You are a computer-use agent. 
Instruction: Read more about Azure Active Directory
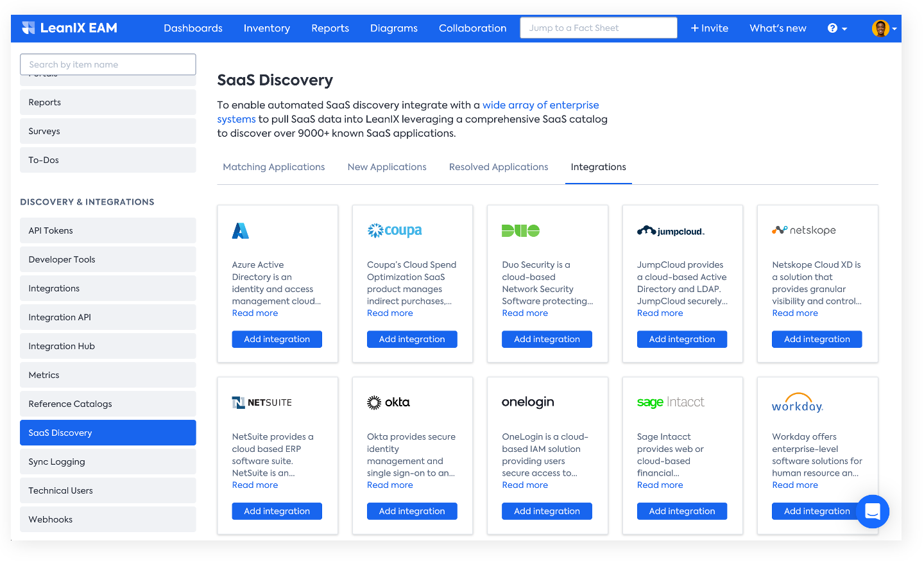[x=255, y=313]
